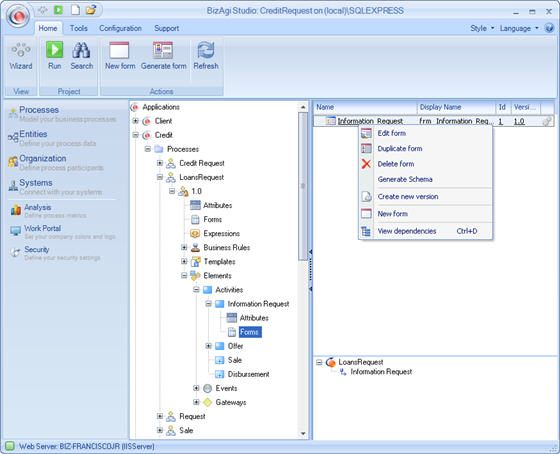Switch to the Tools ribbon tab
The width and height of the screenshot is (560, 454).
(79, 28)
